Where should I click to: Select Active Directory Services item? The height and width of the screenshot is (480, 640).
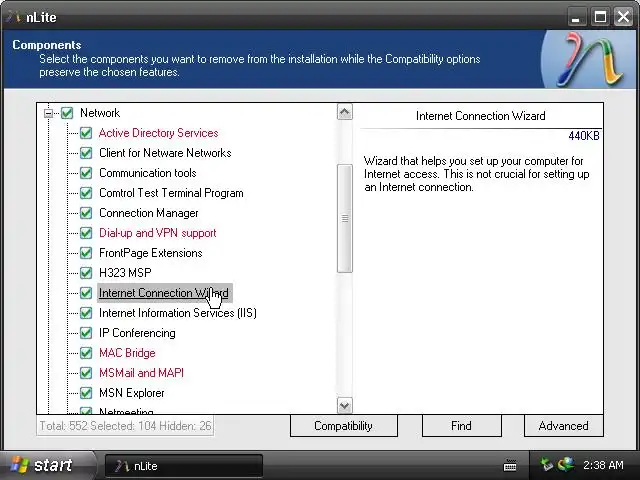coord(158,133)
